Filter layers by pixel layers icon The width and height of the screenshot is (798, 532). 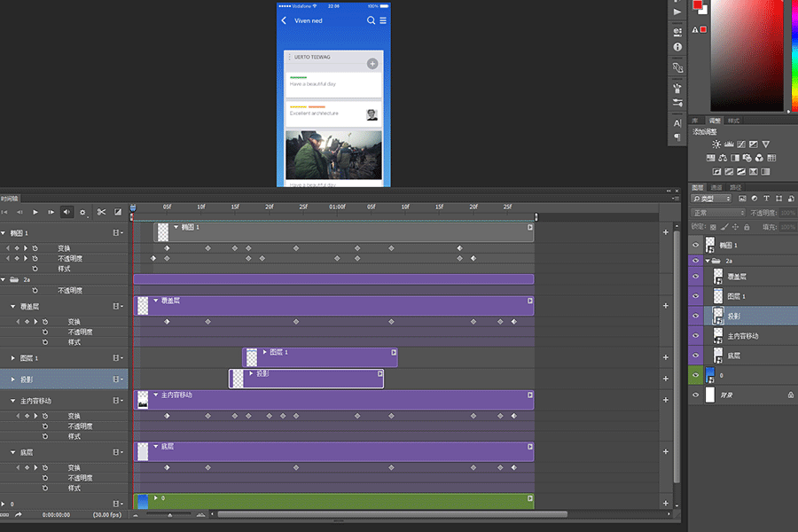(742, 199)
